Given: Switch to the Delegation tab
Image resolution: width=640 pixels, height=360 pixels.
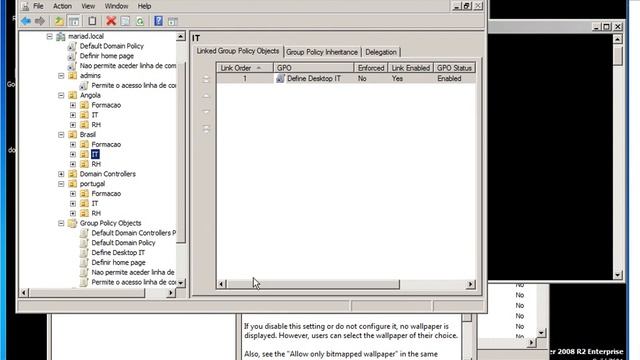Looking at the screenshot, I should point(381,52).
